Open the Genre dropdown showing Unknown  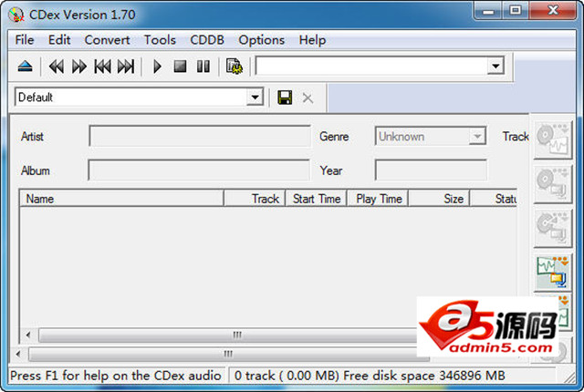(477, 137)
